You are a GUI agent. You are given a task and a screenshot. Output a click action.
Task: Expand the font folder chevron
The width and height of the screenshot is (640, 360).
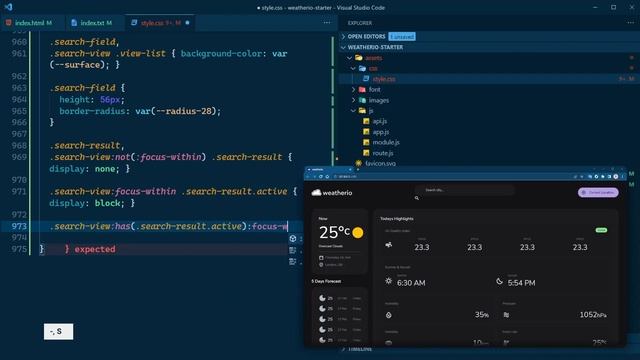click(353, 89)
